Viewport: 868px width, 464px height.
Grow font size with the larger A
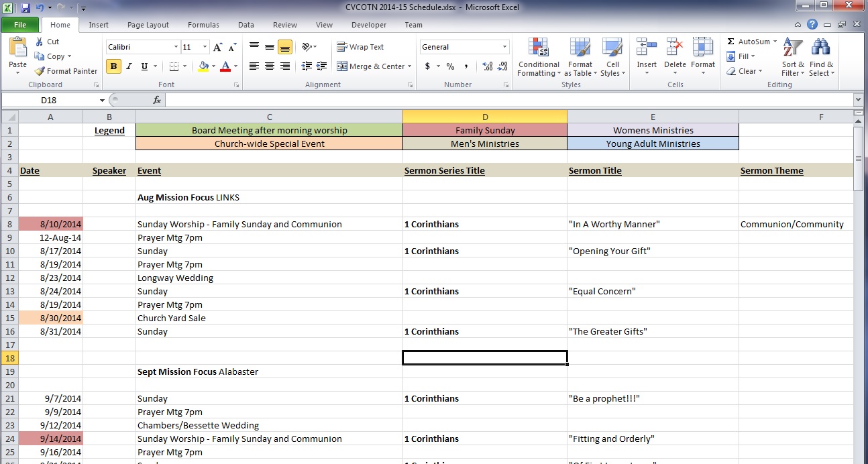tap(217, 47)
